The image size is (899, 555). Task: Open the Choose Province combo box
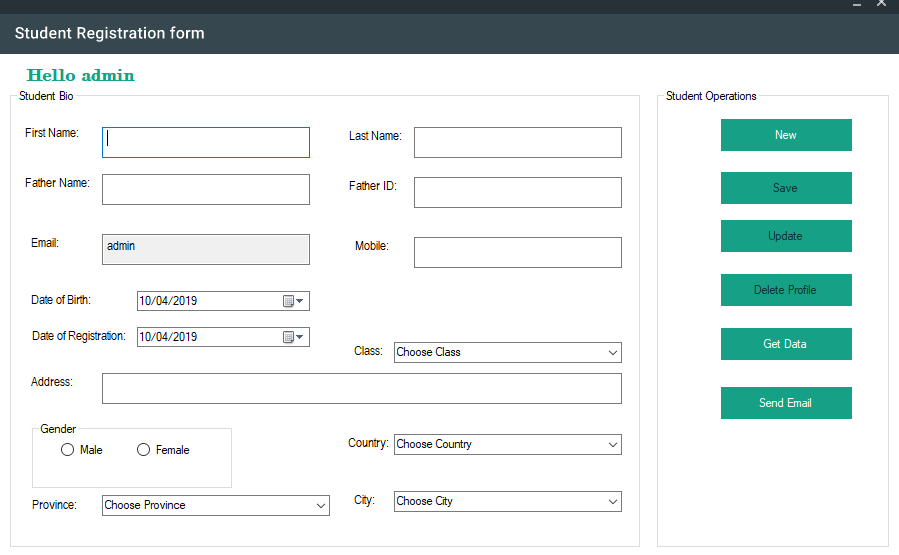pos(216,506)
